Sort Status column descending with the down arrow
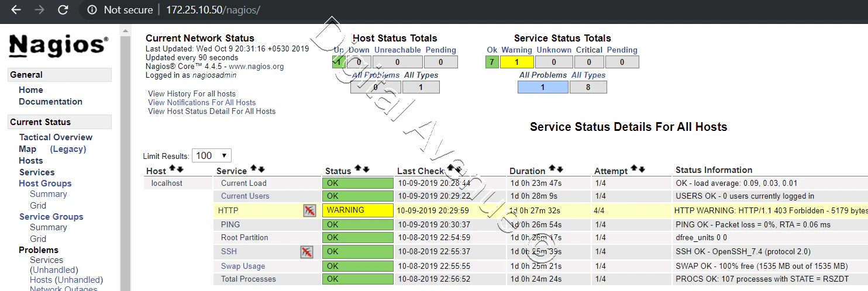Image resolution: width=868 pixels, height=291 pixels. [365, 169]
